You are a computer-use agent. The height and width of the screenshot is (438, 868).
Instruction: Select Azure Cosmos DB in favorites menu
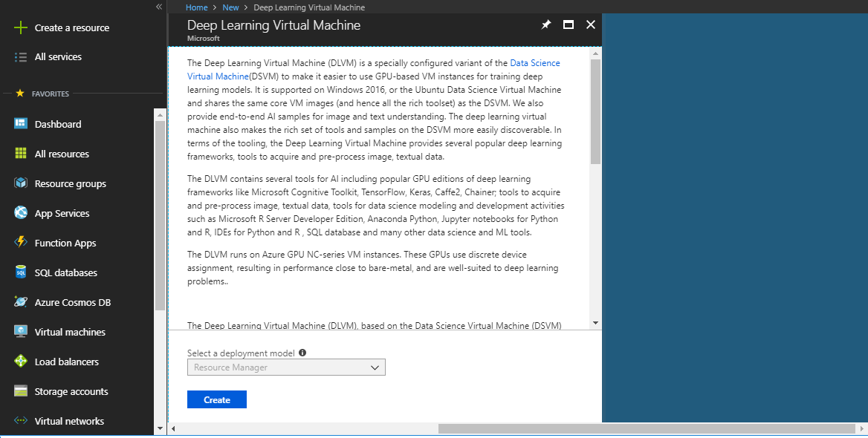click(x=73, y=302)
